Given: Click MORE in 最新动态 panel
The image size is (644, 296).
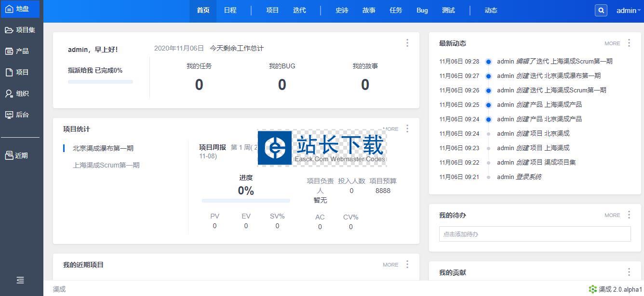Looking at the screenshot, I should coord(612,43).
